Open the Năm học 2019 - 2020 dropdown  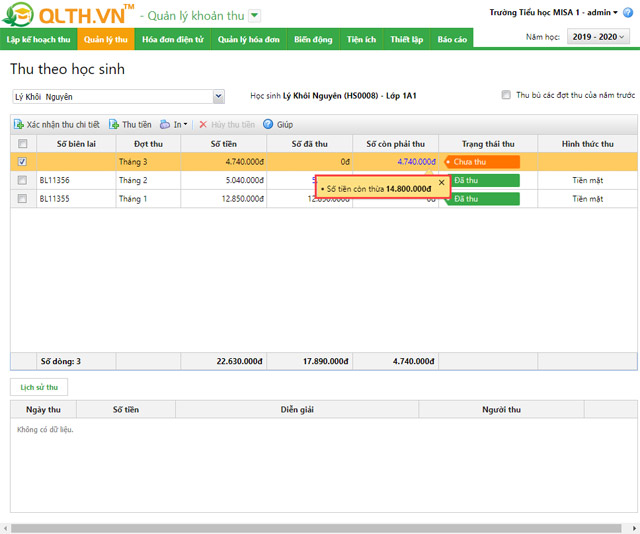coord(598,37)
